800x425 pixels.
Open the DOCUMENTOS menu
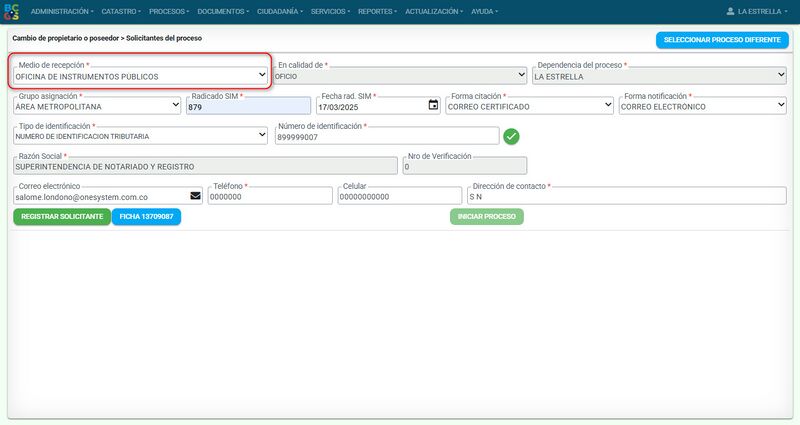(x=223, y=11)
